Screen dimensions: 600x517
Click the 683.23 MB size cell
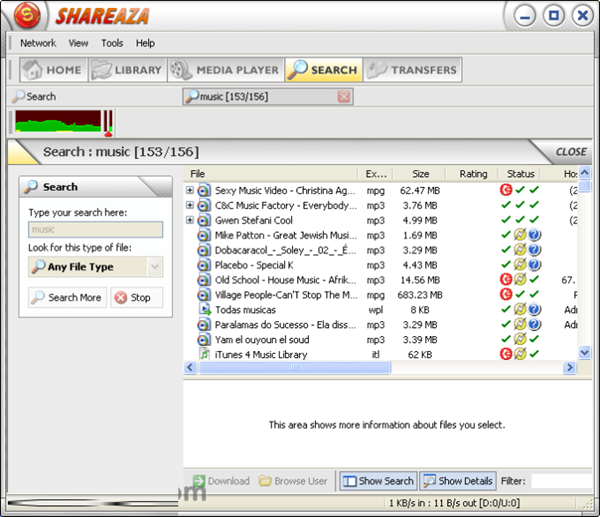tap(420, 295)
